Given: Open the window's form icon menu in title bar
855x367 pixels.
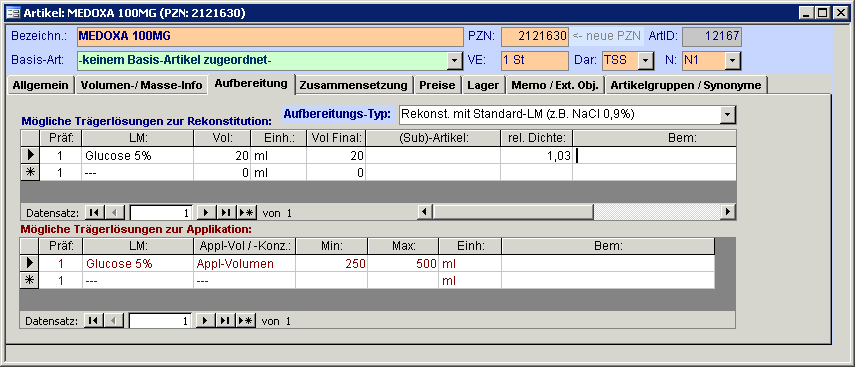Looking at the screenshot, I should pyautogui.click(x=13, y=13).
